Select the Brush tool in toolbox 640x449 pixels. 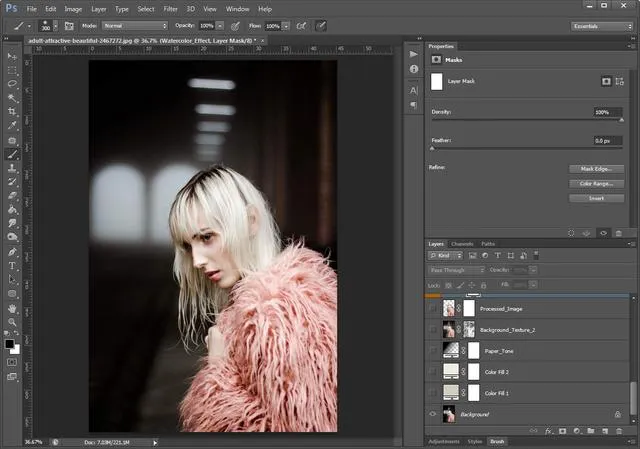click(12, 154)
